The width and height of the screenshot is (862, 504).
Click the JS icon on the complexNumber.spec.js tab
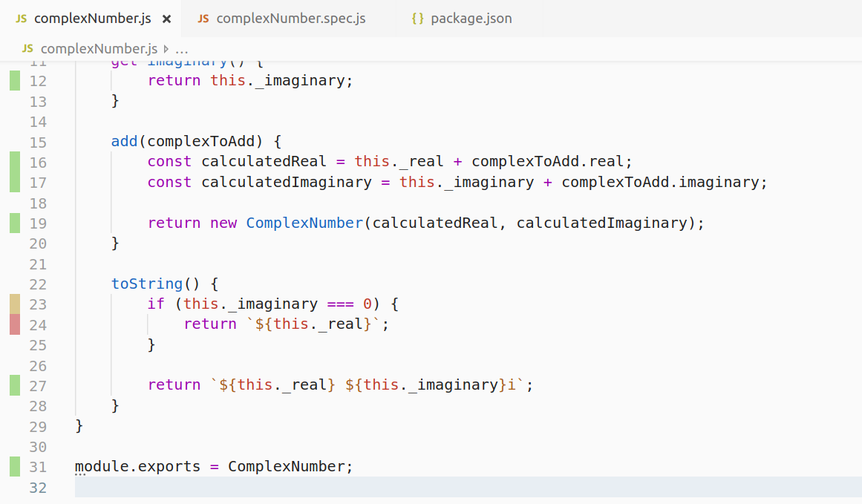point(203,18)
